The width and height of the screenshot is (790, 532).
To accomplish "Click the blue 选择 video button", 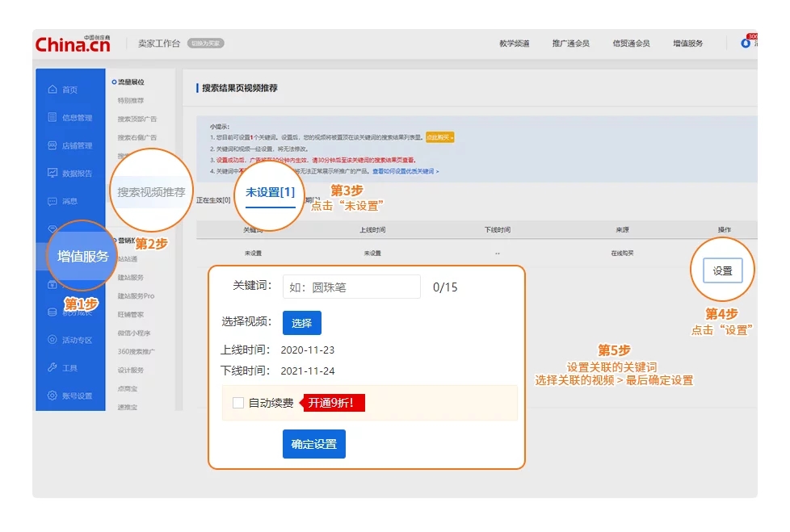I will click(x=301, y=323).
